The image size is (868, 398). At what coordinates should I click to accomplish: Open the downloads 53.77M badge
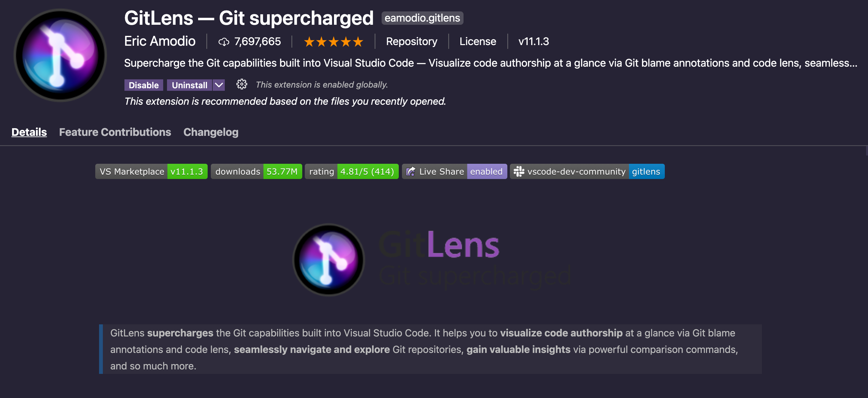(257, 171)
